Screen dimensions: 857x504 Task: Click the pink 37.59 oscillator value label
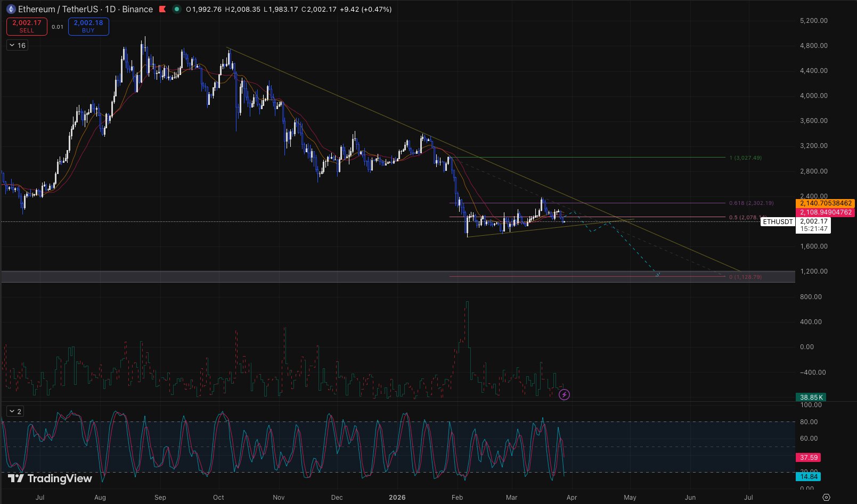click(809, 457)
